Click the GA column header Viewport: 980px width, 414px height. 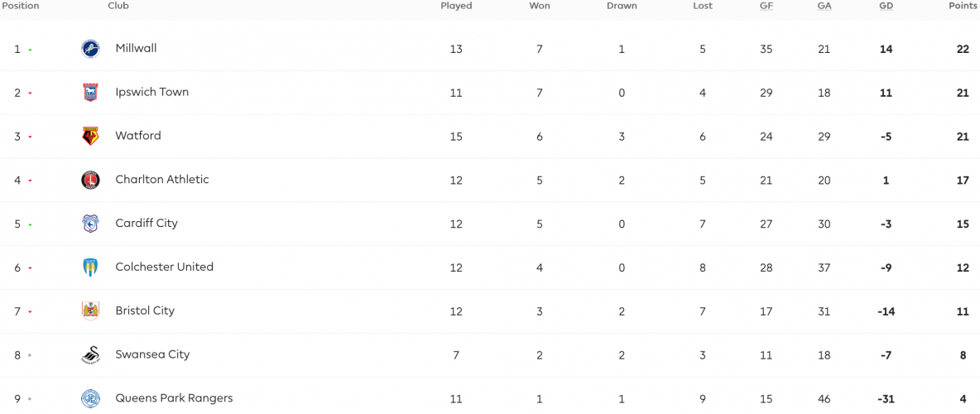(824, 6)
